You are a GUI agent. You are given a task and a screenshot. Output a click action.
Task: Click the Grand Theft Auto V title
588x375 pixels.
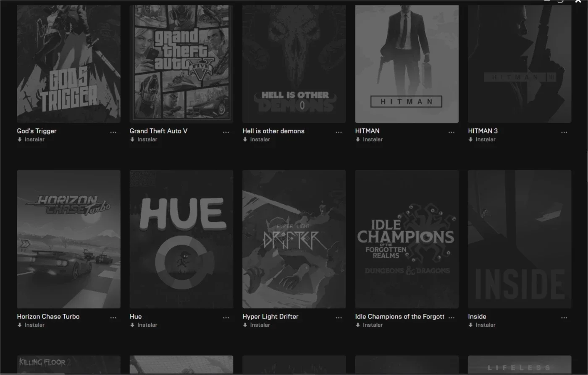(158, 131)
